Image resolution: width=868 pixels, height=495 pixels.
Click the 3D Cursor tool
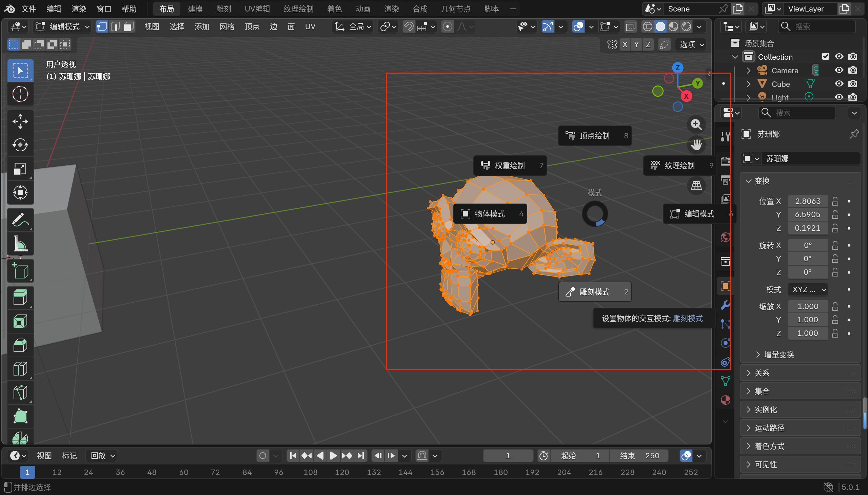coord(20,94)
